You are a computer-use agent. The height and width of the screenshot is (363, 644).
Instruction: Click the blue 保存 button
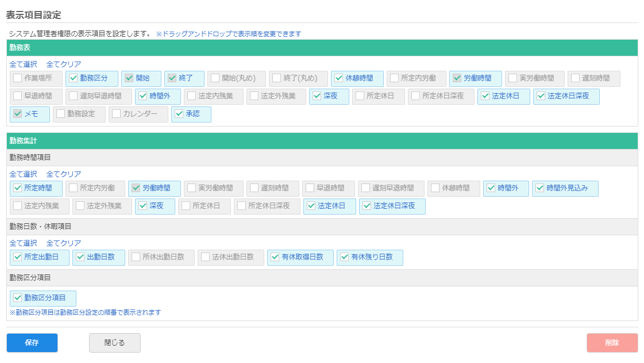point(32,342)
